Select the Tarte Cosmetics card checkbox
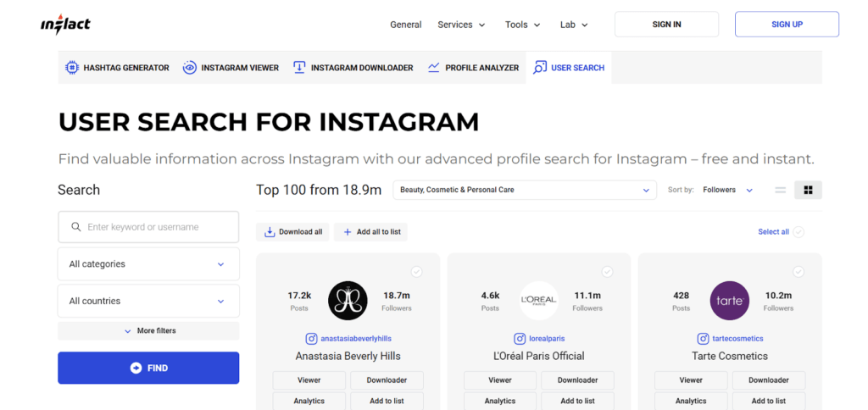The height and width of the screenshot is (410, 868). (x=798, y=272)
